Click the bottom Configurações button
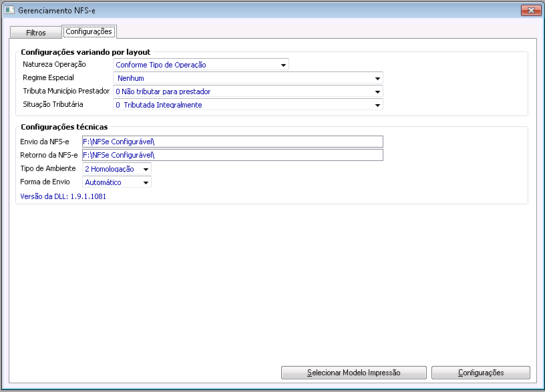The image size is (545, 392). pos(481,373)
